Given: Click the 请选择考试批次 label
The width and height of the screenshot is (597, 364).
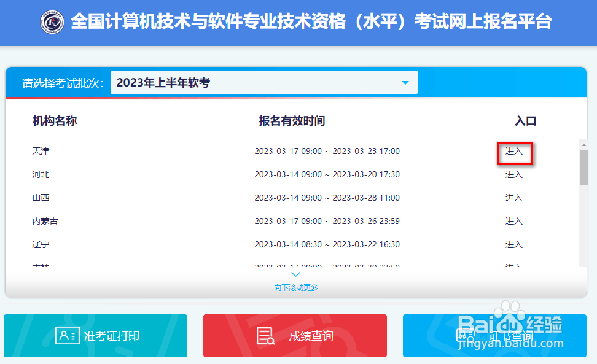Looking at the screenshot, I should (63, 83).
